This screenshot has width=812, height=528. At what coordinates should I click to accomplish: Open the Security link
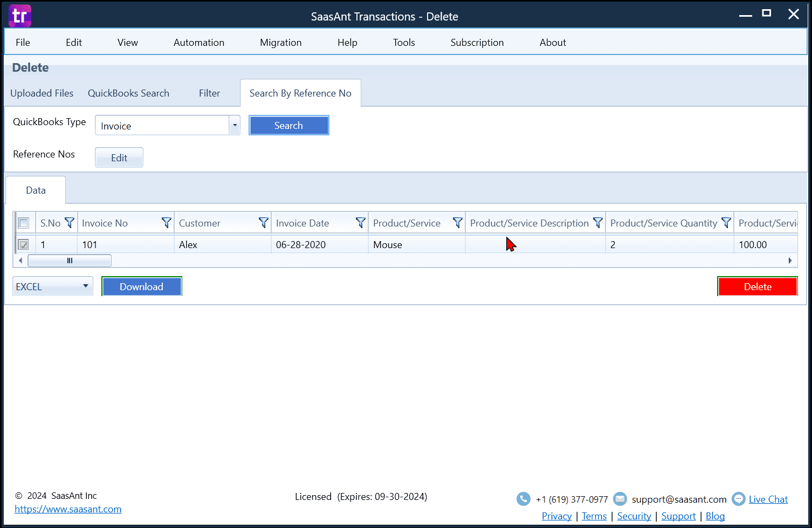634,516
